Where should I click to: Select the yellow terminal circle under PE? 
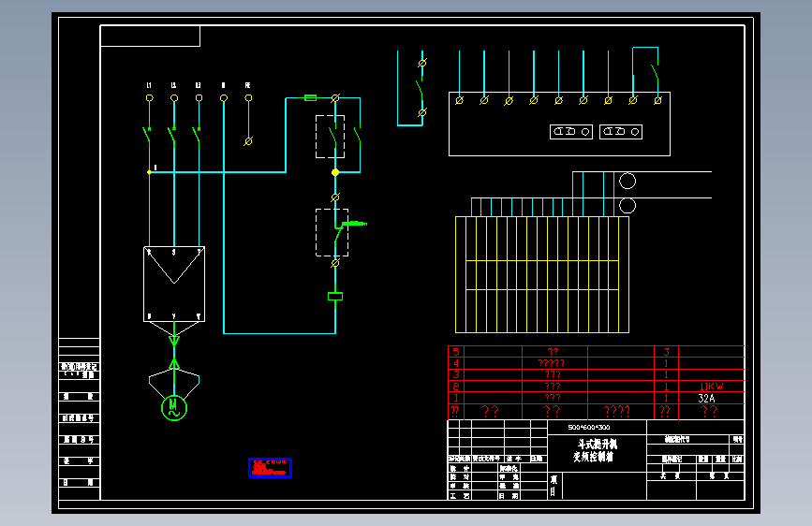click(x=248, y=98)
